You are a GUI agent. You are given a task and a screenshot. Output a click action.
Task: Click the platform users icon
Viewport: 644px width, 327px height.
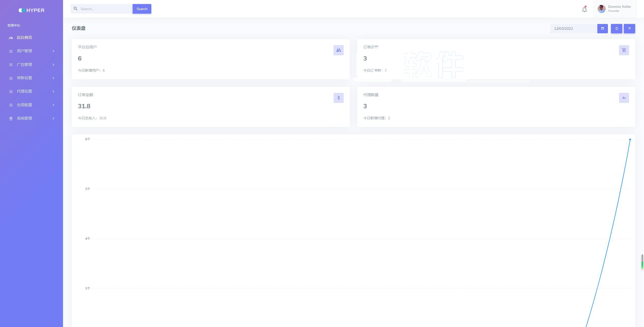[x=338, y=50]
